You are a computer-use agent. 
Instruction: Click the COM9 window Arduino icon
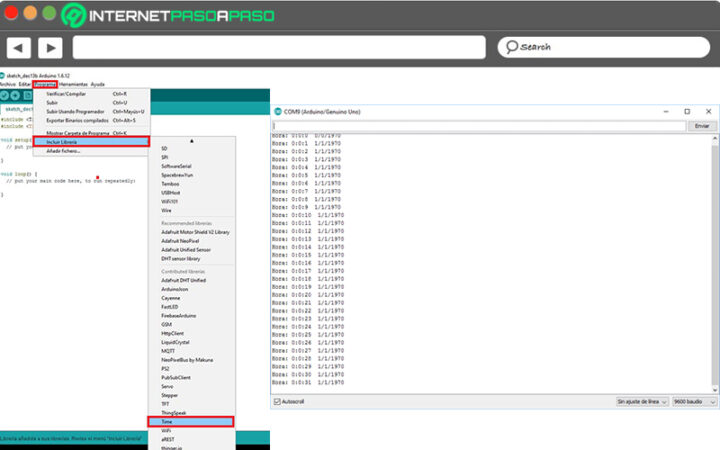278,111
